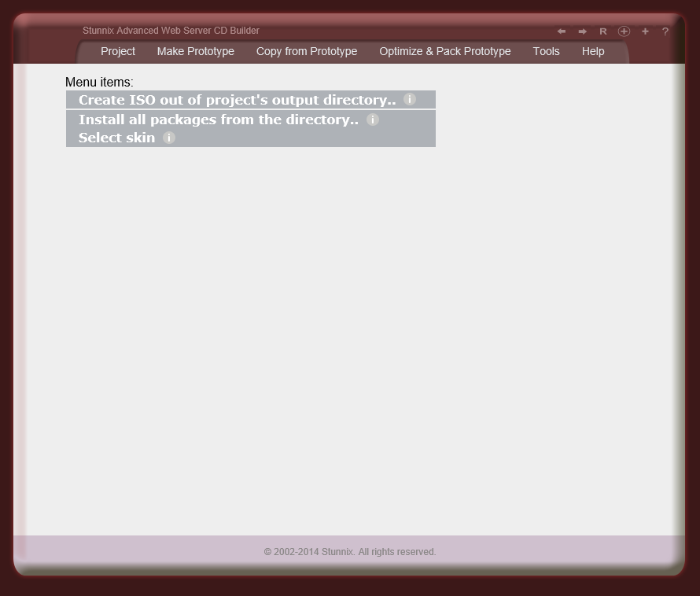The image size is (700, 596).
Task: Click the plus icon near the question mark
Action: (645, 31)
